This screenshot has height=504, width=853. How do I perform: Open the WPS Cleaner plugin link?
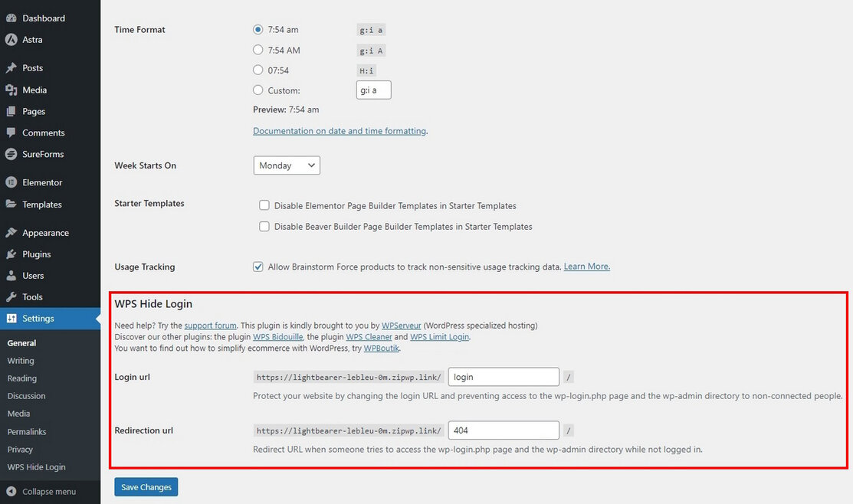(369, 337)
